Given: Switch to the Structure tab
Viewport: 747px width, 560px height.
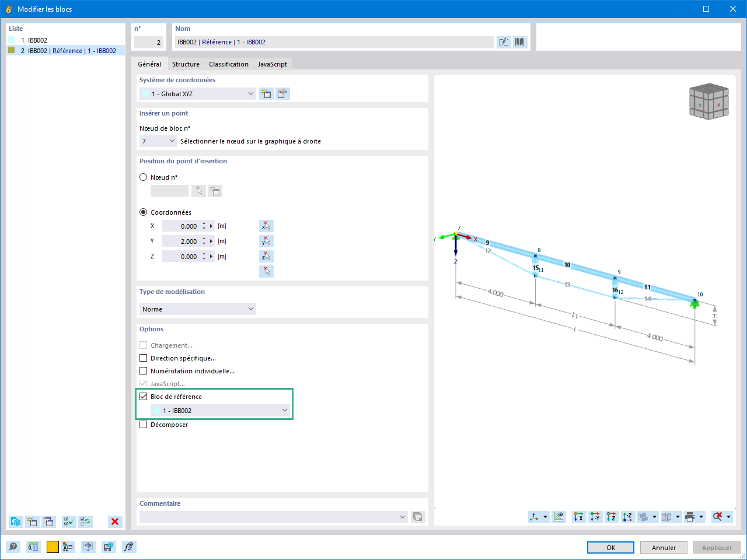Looking at the screenshot, I should pos(186,64).
